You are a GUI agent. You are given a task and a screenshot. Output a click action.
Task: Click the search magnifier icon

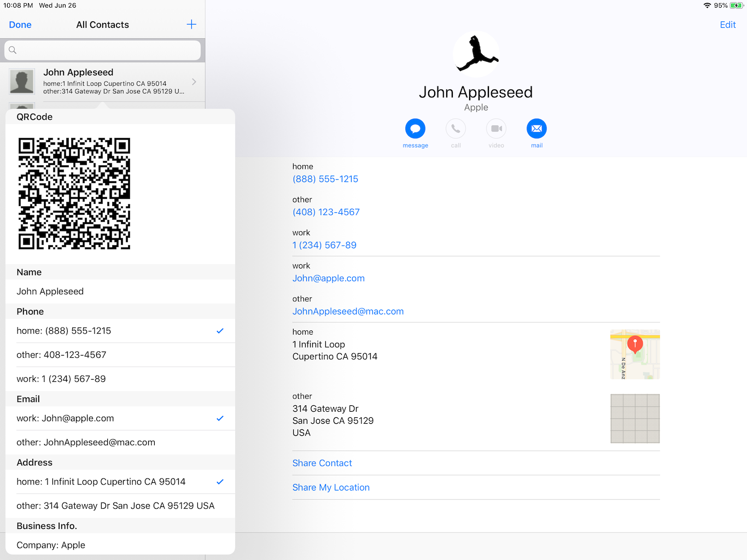13,50
